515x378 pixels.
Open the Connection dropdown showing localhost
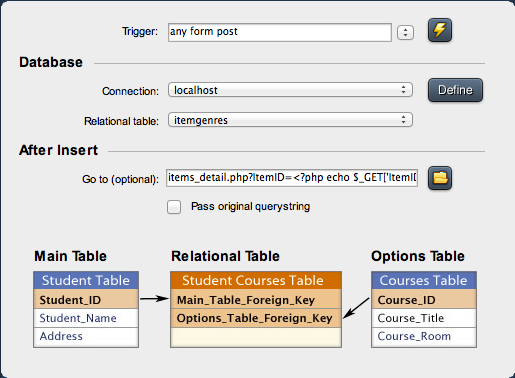point(290,90)
